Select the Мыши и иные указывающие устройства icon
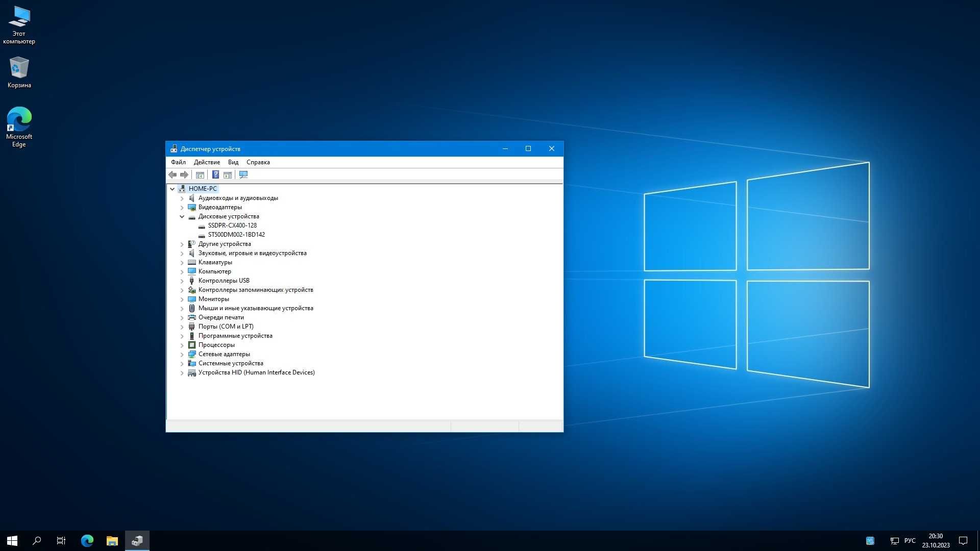 [192, 308]
